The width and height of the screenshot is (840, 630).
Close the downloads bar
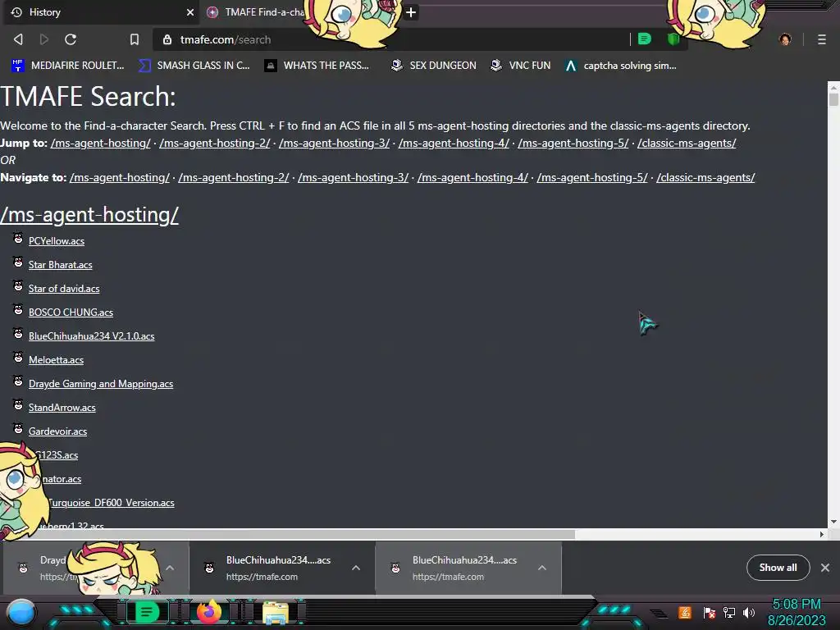pos(825,568)
